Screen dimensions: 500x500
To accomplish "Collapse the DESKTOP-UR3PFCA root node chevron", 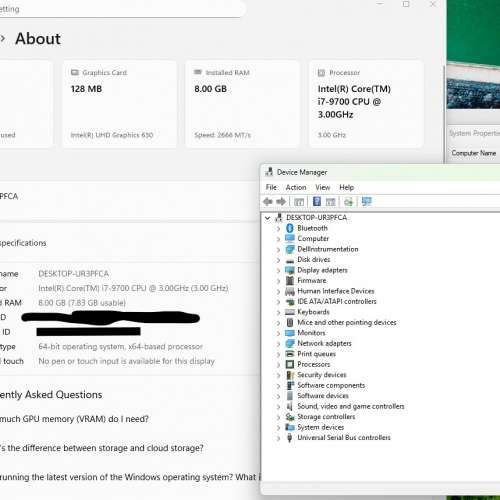I will pyautogui.click(x=267, y=218).
